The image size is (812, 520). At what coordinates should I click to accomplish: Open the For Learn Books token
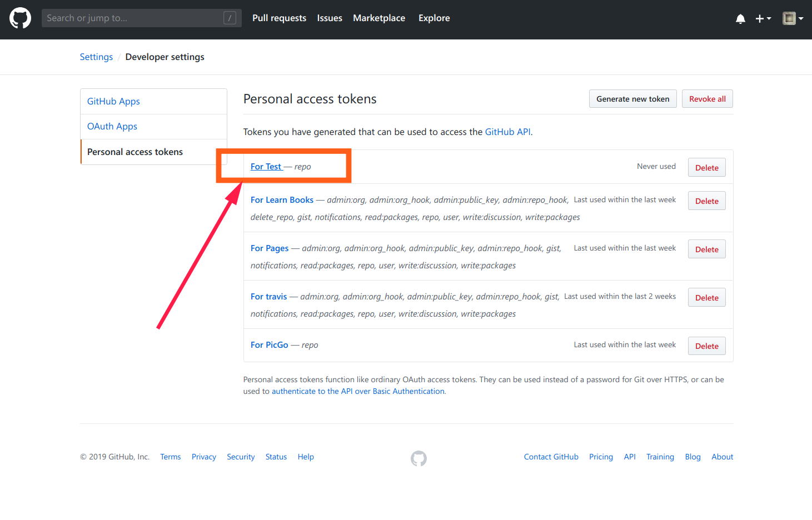point(282,200)
